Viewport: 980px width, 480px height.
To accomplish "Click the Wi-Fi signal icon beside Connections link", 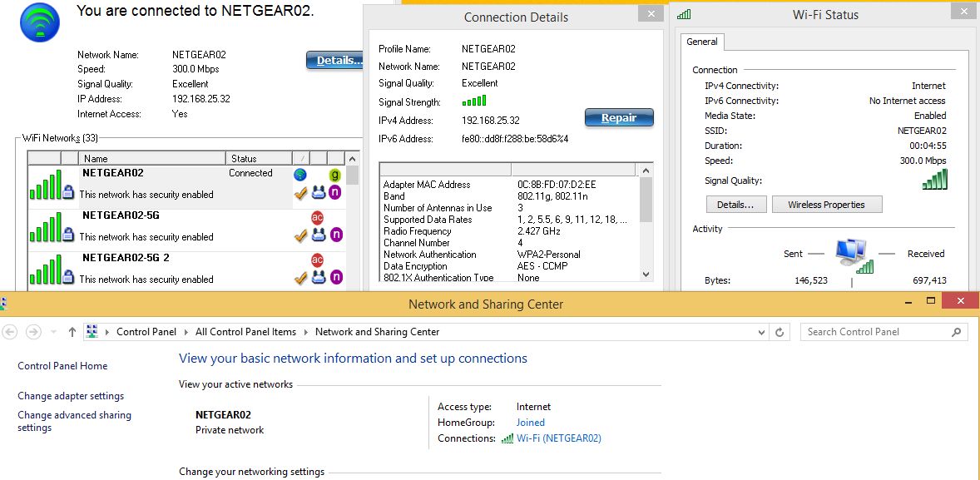I will click(507, 438).
